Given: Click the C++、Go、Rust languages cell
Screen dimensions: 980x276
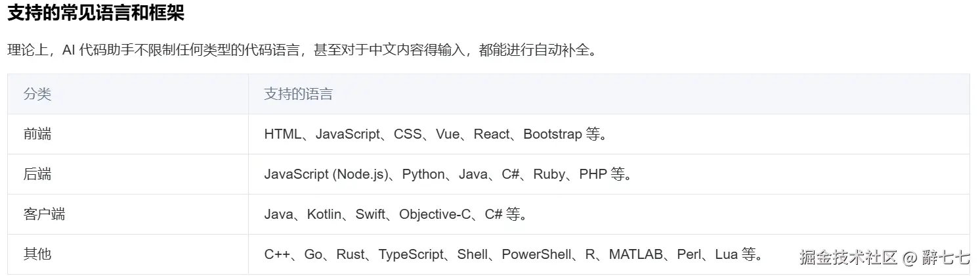Looking at the screenshot, I should click(x=513, y=254).
